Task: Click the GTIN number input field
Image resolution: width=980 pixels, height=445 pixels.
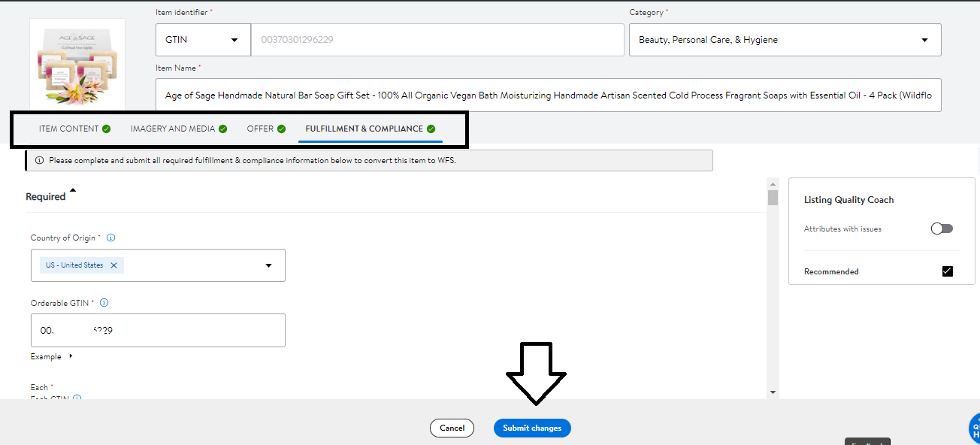Action: click(x=437, y=40)
